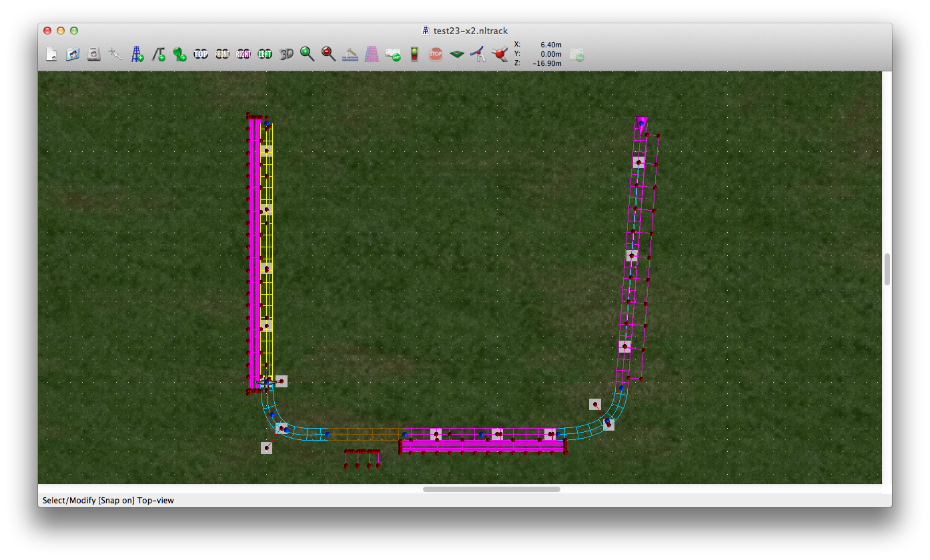Choose the select/modify pointer tool
Image resolution: width=930 pixels, height=560 pixels.
[x=115, y=55]
